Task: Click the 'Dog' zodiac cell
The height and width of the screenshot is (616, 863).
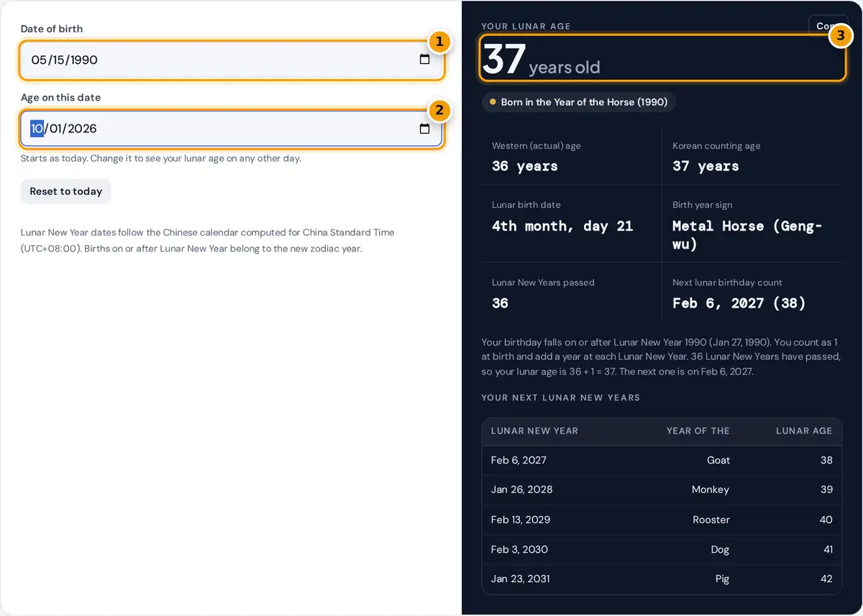Action: 720,549
